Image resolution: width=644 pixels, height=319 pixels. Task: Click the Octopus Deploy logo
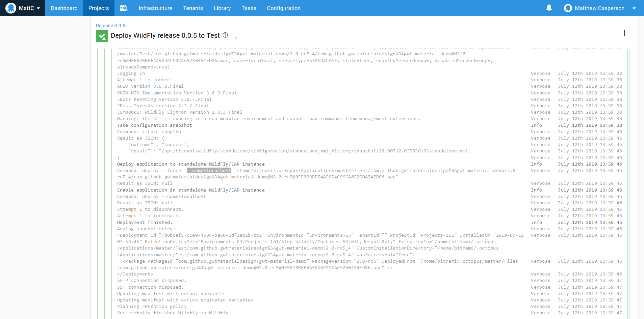[11, 8]
